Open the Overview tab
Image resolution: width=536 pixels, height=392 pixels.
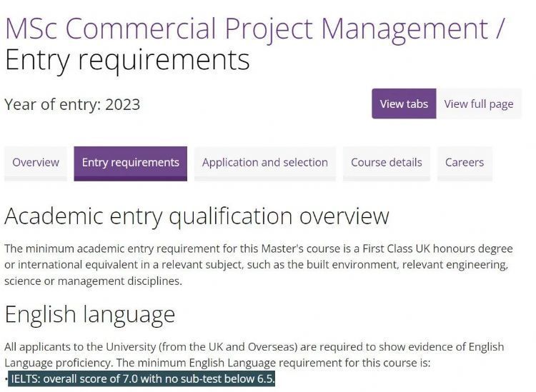(36, 163)
